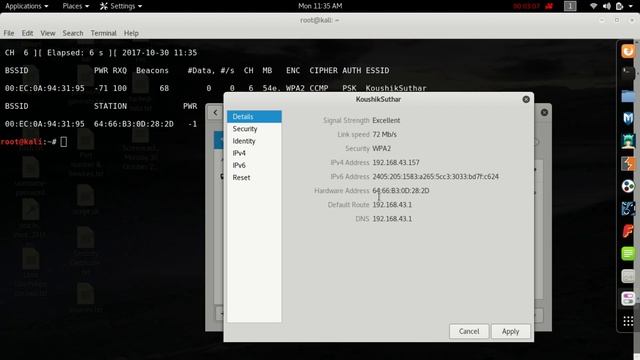Open Armitage from the dock

628,141
